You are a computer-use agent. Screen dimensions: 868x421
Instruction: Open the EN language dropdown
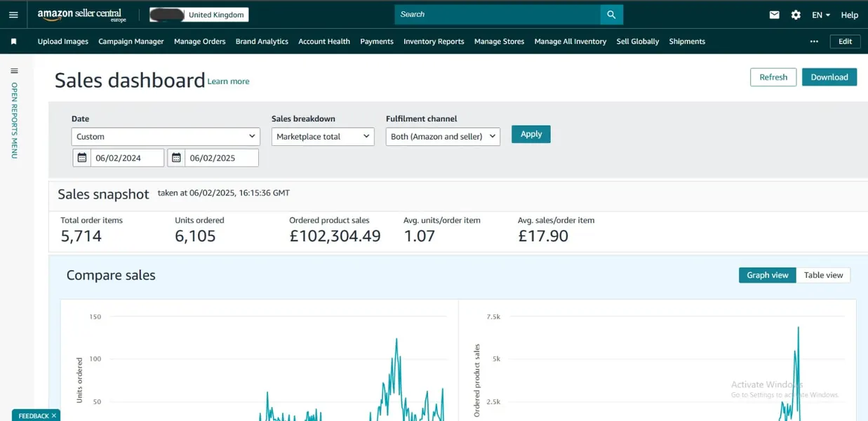click(x=821, y=15)
